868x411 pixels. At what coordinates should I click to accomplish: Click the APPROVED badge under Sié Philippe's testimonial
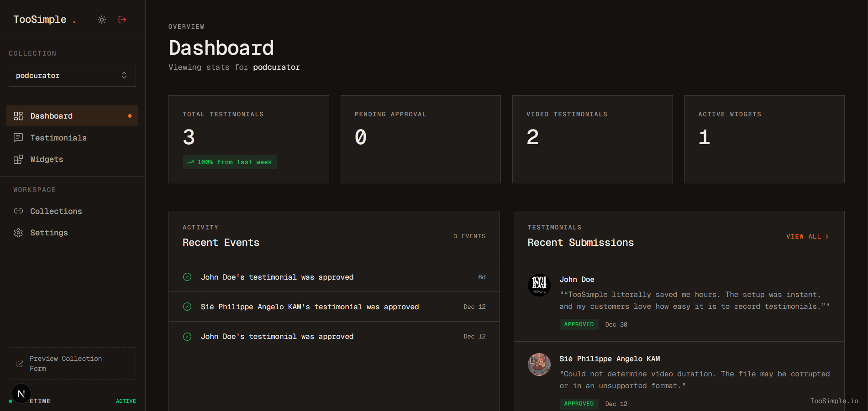tap(579, 404)
